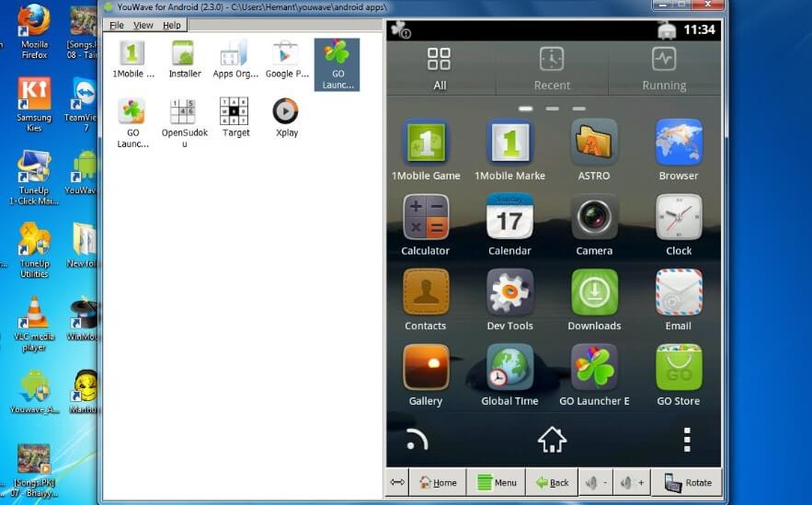Viewport: 812px width, 505px height.
Task: Open the Contacts app
Action: coord(426,301)
